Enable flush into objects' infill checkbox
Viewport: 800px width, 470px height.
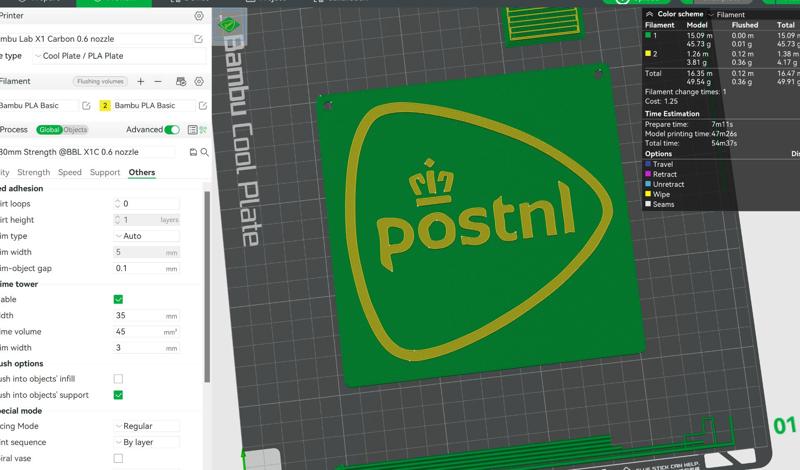[x=118, y=379]
